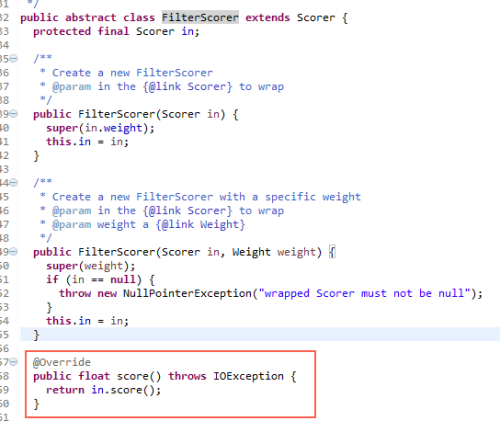Click the super(weight); statement

click(x=91, y=266)
